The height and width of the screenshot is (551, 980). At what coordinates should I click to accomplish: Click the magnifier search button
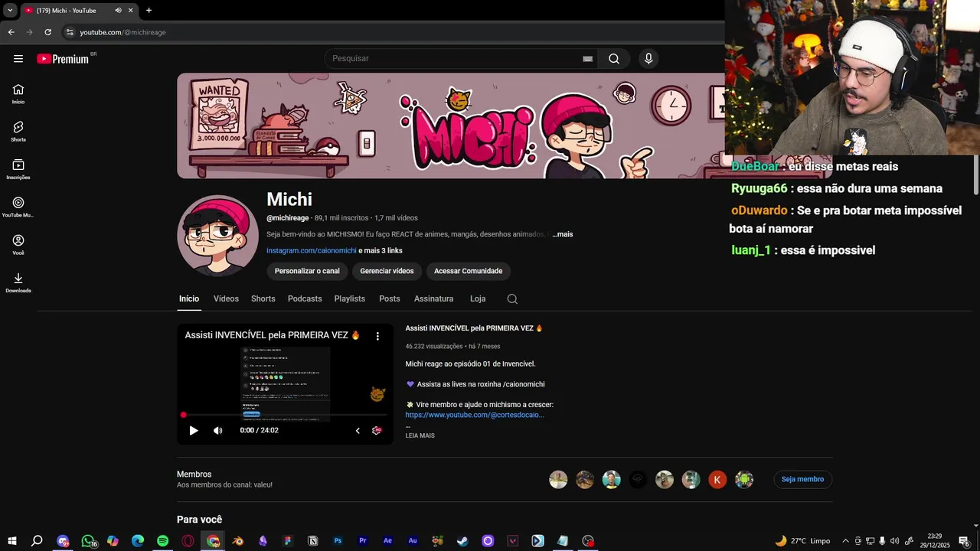614,59
